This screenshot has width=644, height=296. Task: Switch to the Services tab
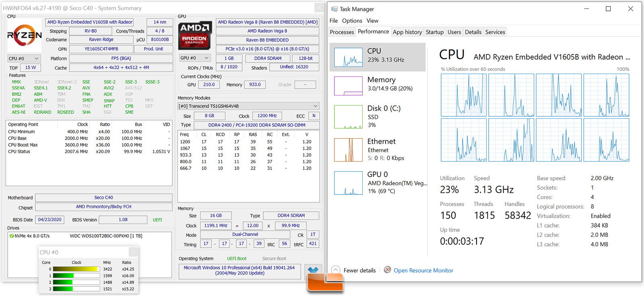495,32
